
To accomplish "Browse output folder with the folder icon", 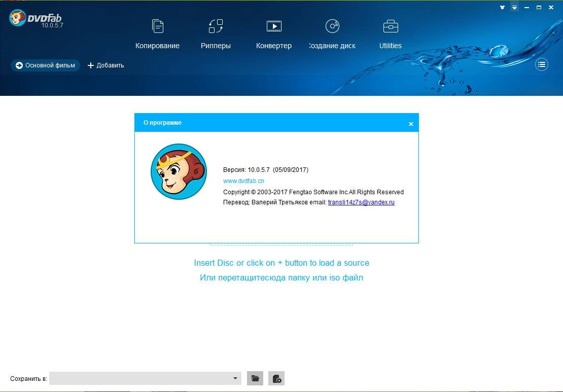I will tap(255, 378).
